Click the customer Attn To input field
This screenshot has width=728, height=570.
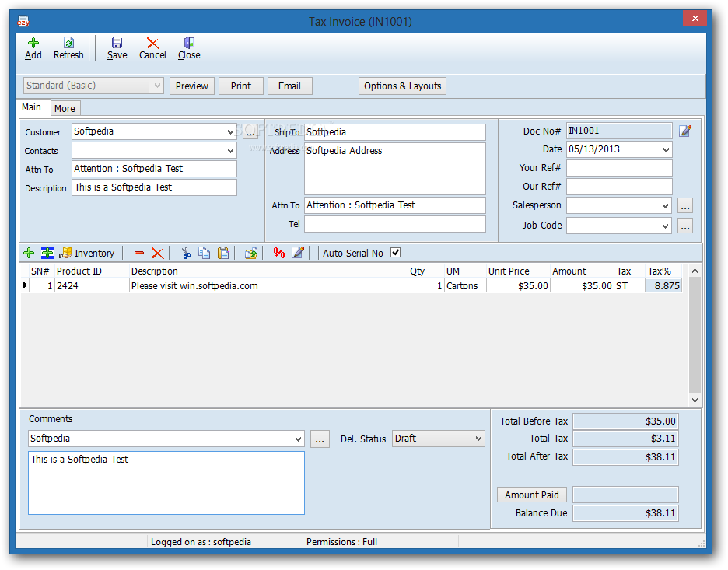coord(154,169)
